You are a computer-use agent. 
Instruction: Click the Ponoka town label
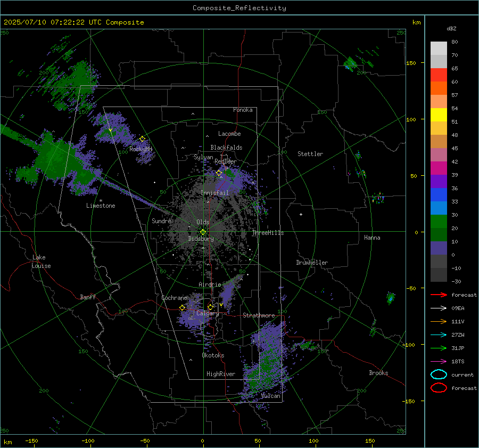click(243, 110)
